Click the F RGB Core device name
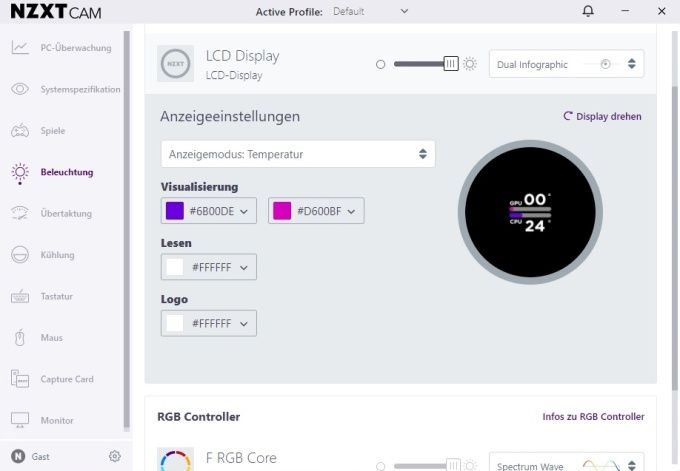The width and height of the screenshot is (680, 471). tap(241, 458)
